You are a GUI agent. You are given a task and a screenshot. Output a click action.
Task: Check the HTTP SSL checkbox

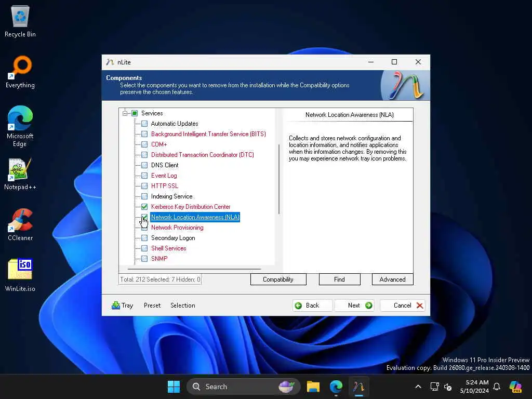pos(144,186)
